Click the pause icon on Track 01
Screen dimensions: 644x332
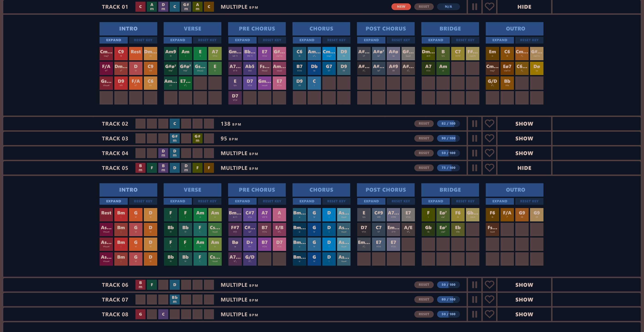(x=474, y=7)
